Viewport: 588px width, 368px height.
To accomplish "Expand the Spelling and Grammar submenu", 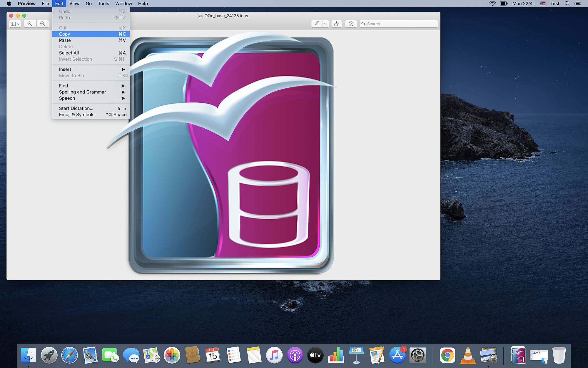I will (x=91, y=92).
